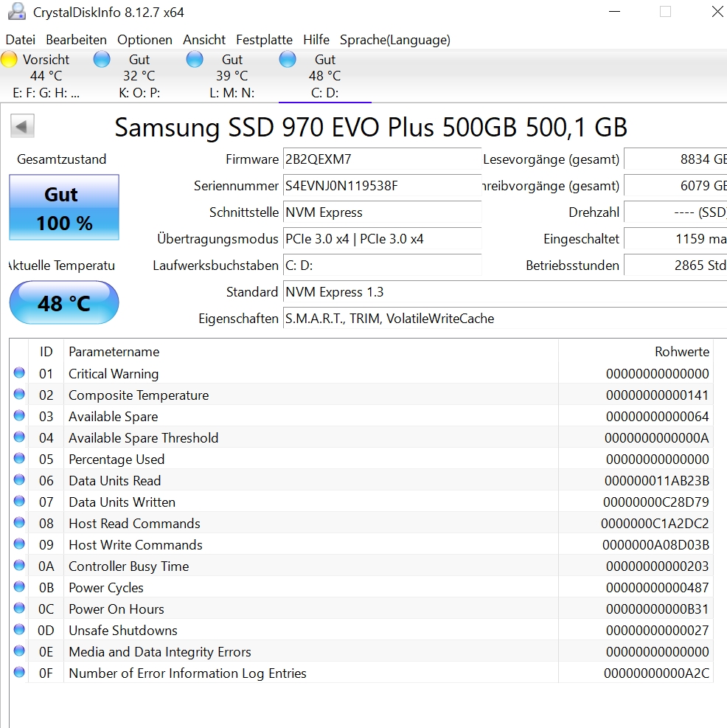Click status orb of Host Read Commands row

pyautogui.click(x=19, y=522)
